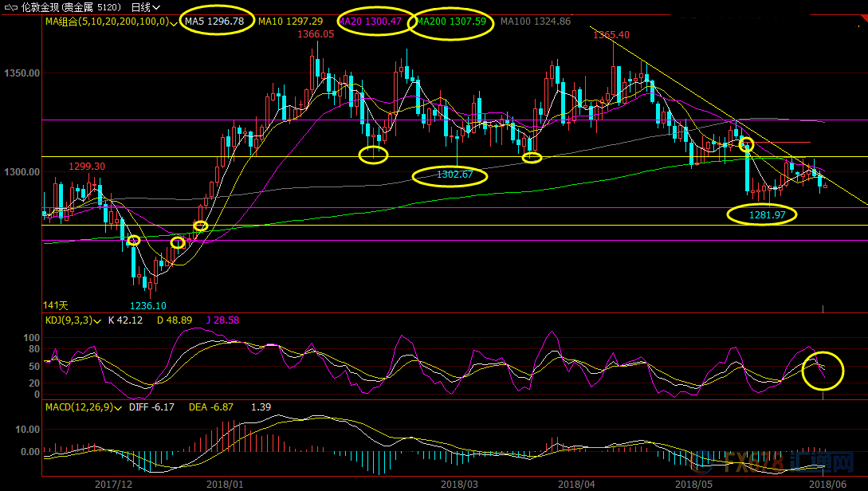This screenshot has height=491, width=868.
Task: Click the KDJ axis level 100
Action: 32,338
